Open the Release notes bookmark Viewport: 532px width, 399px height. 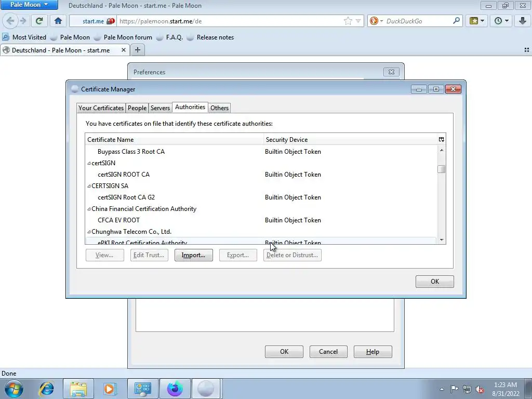(210, 37)
